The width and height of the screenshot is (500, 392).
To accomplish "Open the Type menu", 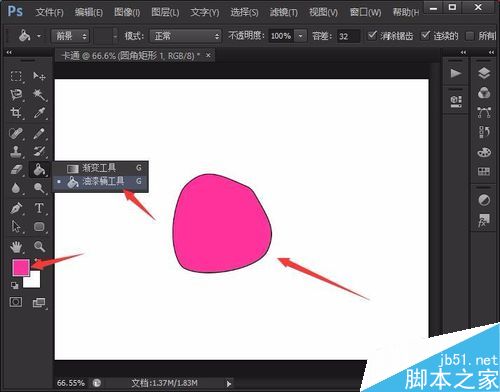I will coord(205,13).
